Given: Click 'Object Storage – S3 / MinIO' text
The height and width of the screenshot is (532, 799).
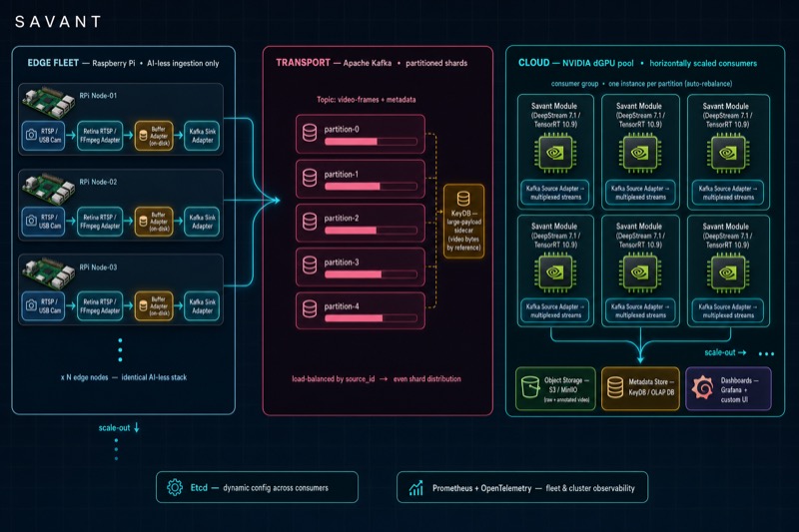Looking at the screenshot, I should coord(566,385).
